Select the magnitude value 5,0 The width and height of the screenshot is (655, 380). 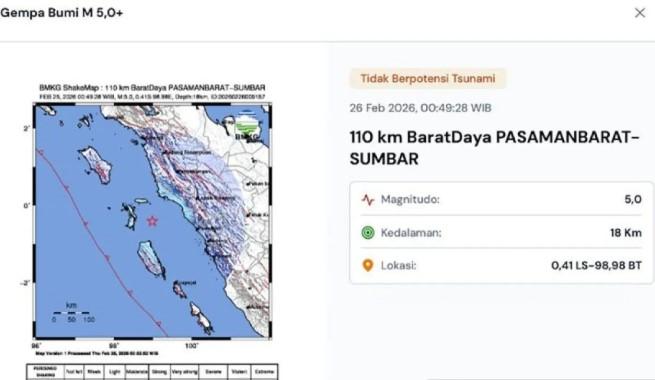(x=633, y=200)
